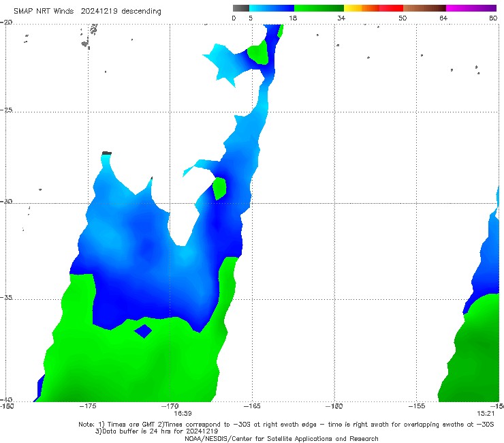This screenshot has height=443, width=504.
Task: Click the '-30' latitude axis label
Action: 6,201
